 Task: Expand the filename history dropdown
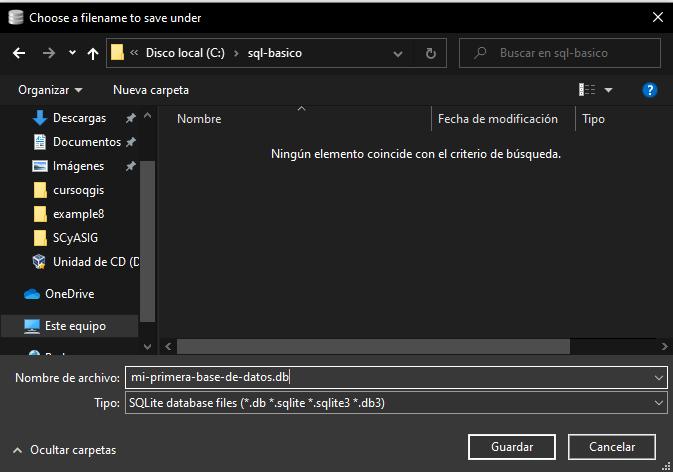click(657, 377)
